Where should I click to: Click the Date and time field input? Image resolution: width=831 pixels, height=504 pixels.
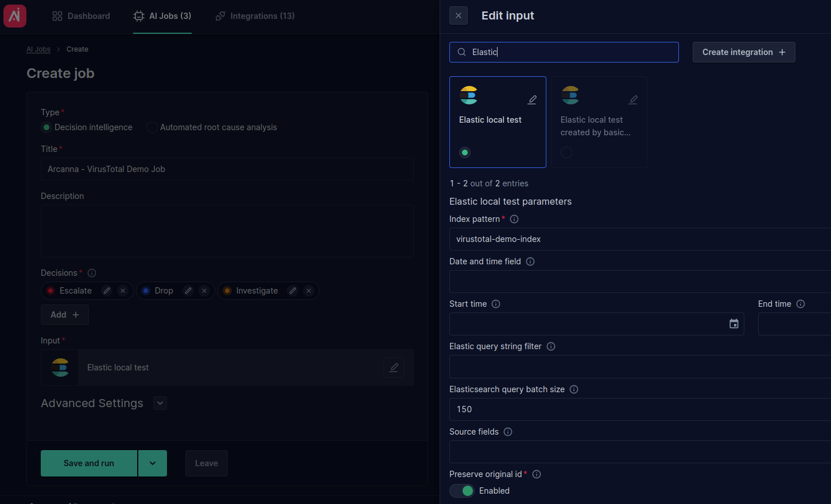(x=640, y=282)
